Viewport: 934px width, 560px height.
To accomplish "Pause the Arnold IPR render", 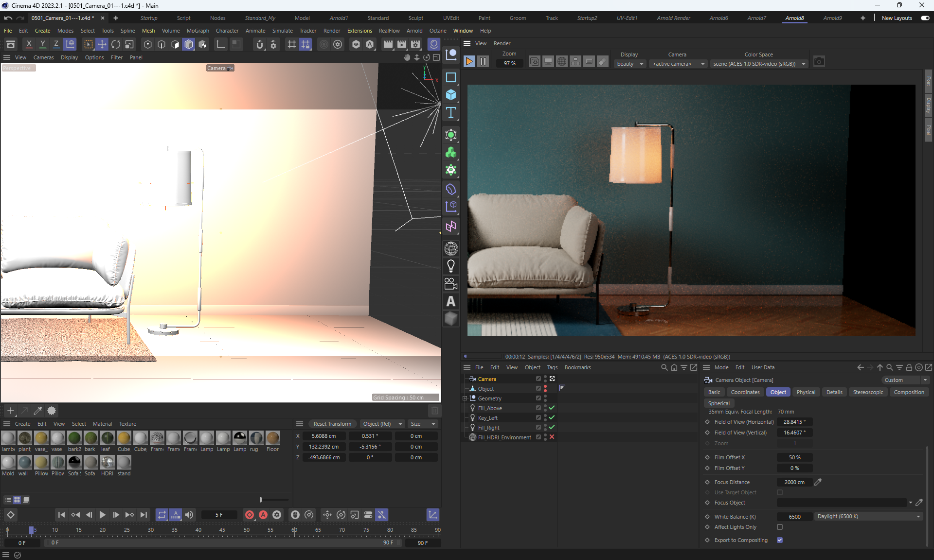I will pos(483,62).
